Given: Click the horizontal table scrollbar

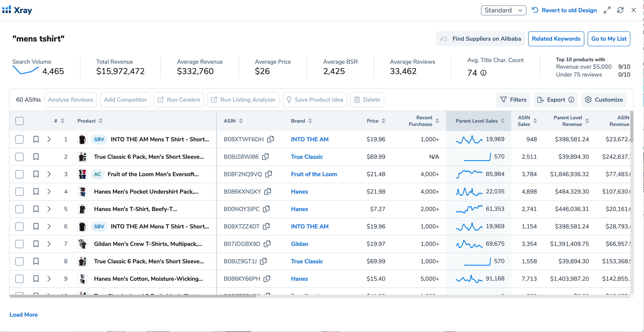Looking at the screenshot, I should click(x=133, y=296).
